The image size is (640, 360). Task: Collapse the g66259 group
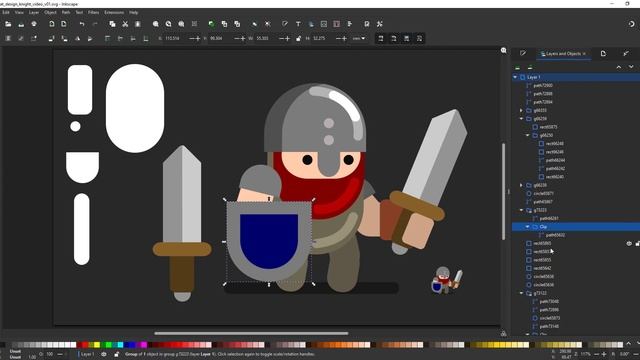click(521, 119)
